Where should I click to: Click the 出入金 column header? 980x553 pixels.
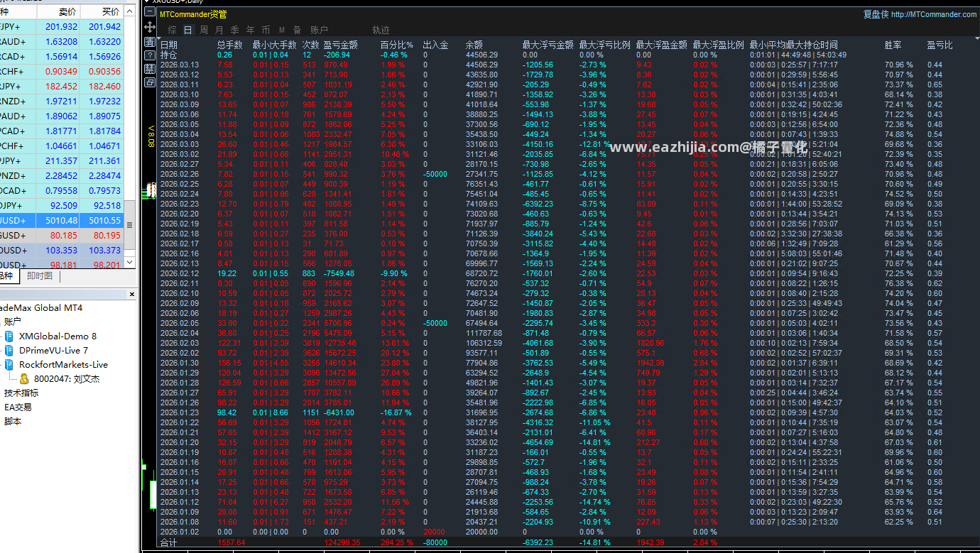point(435,45)
